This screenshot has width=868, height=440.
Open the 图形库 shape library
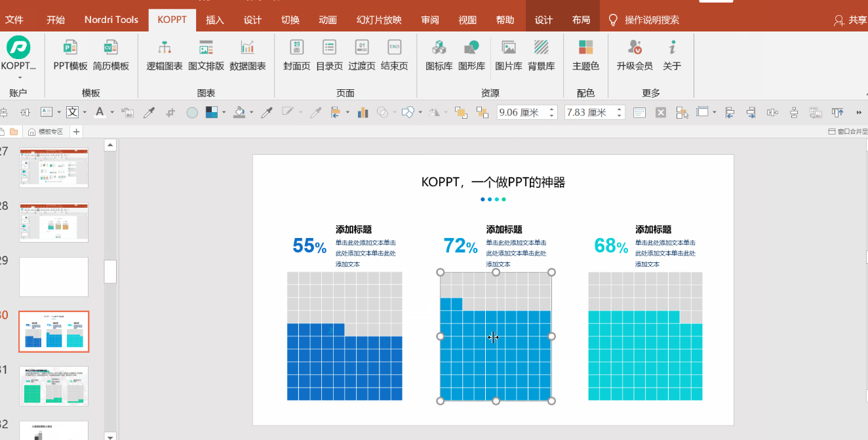click(x=471, y=54)
